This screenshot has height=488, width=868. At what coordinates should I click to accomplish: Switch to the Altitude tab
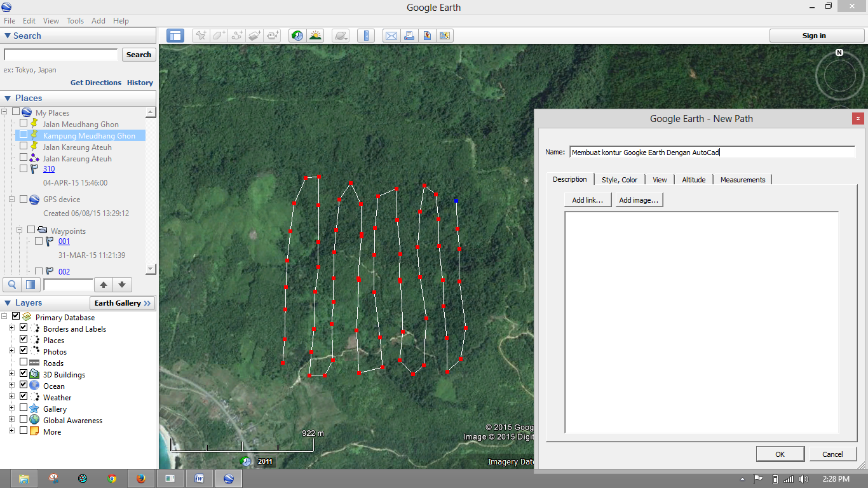(694, 180)
